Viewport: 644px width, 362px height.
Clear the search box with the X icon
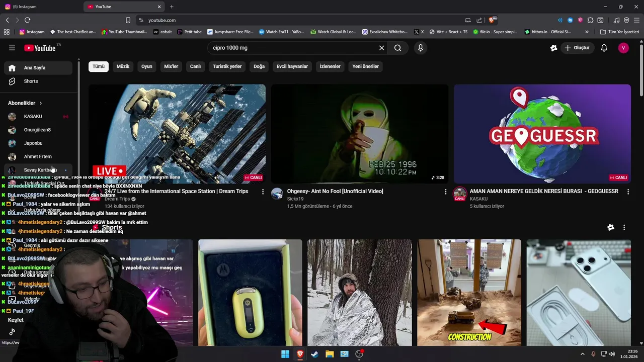tap(381, 48)
